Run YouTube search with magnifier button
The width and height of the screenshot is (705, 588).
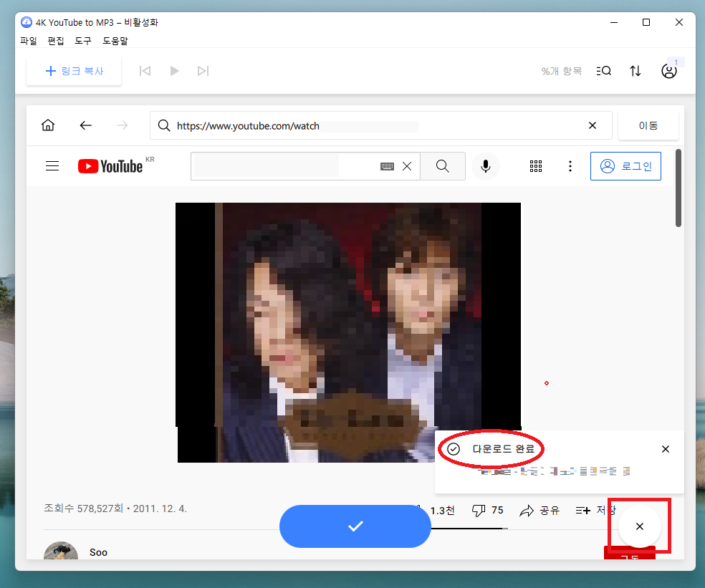click(x=443, y=166)
